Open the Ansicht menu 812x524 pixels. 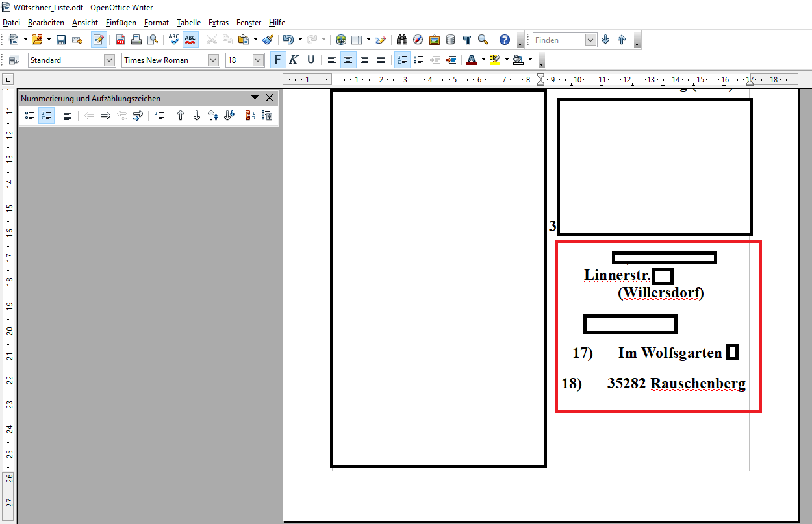tap(85, 22)
